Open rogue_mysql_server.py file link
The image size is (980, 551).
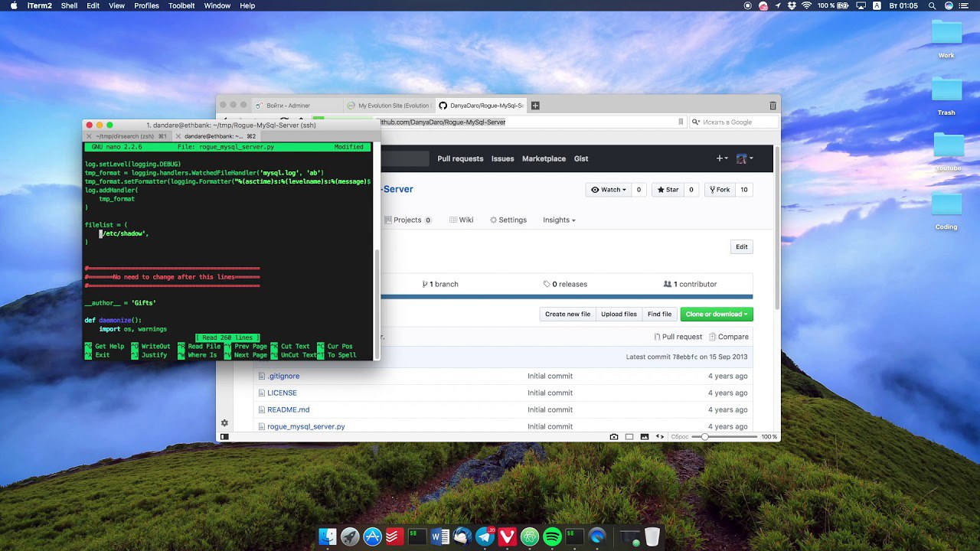(305, 426)
